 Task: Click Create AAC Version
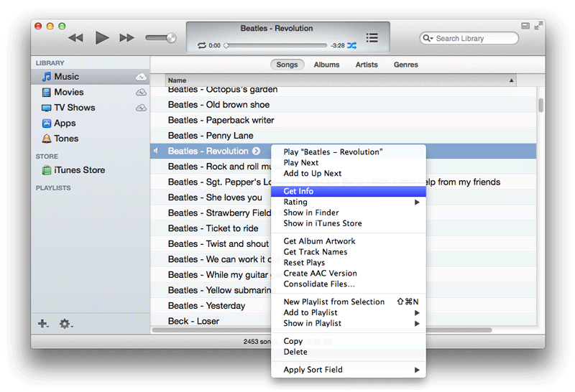(320, 274)
